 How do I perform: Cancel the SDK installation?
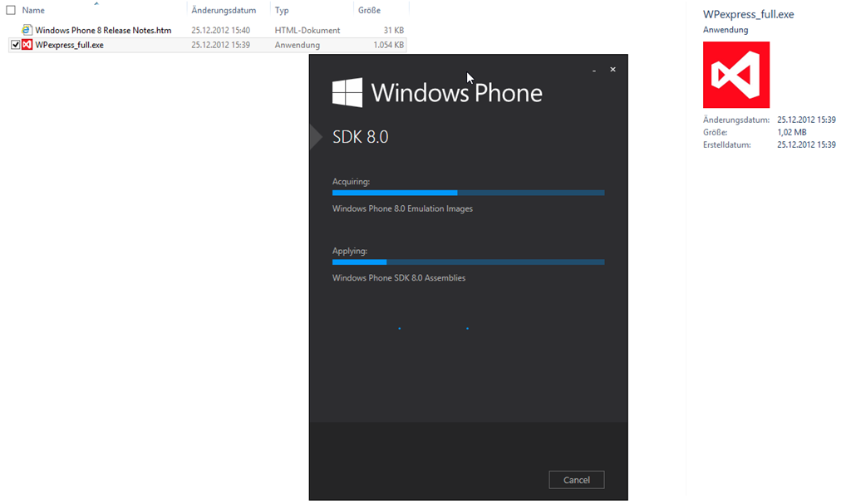(x=577, y=480)
